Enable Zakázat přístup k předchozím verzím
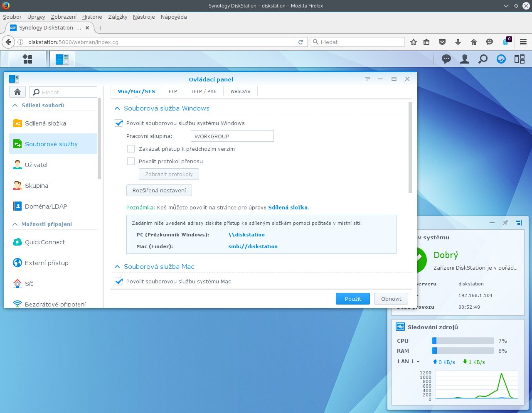Image resolution: width=532 pixels, height=413 pixels. 131,149
